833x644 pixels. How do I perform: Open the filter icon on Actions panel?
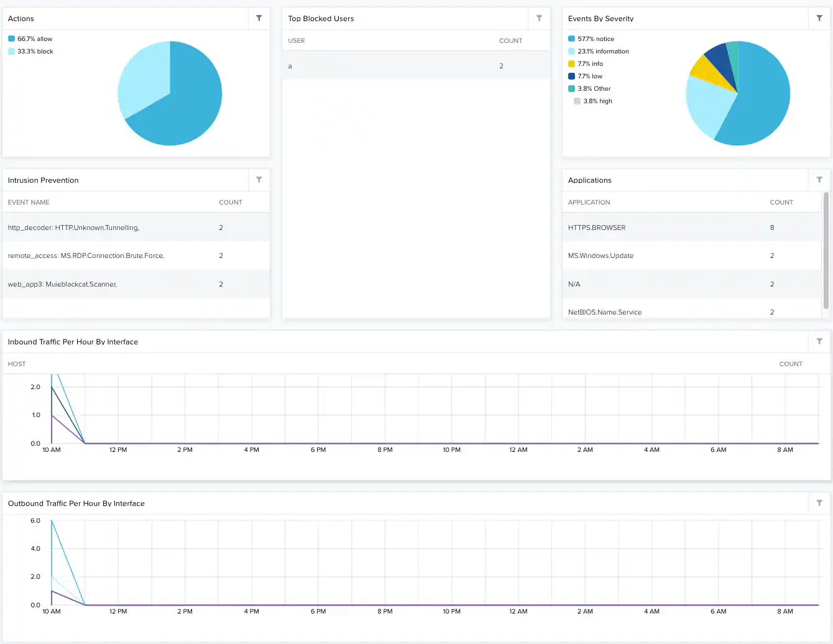[x=259, y=18]
